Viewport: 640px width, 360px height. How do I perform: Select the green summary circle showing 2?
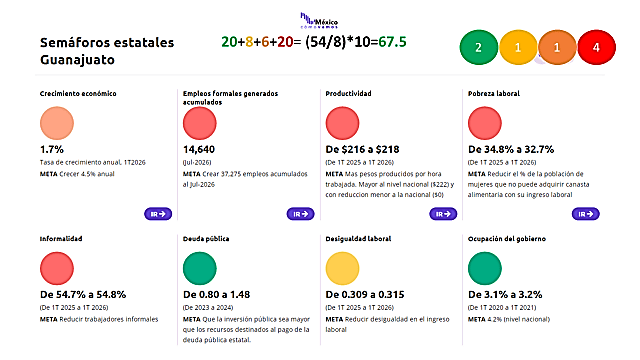478,47
